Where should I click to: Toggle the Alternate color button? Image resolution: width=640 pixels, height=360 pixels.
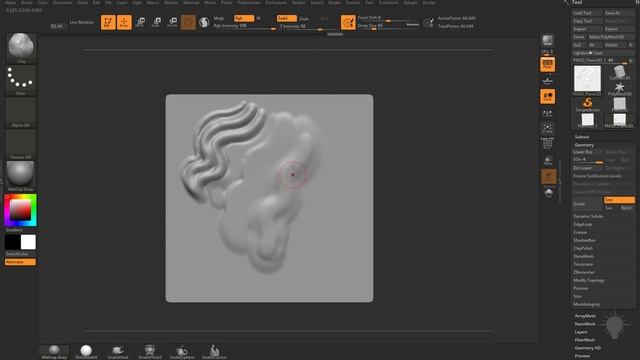tap(20, 262)
